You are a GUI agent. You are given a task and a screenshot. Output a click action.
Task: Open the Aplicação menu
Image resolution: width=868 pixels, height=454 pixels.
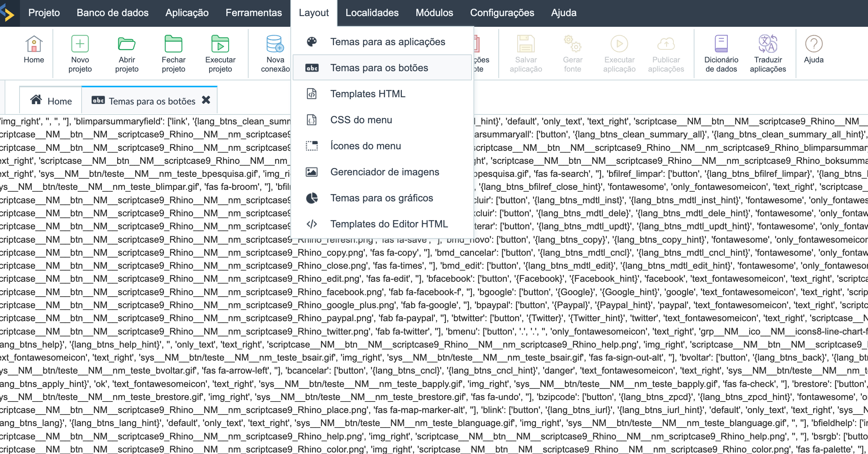pyautogui.click(x=187, y=13)
